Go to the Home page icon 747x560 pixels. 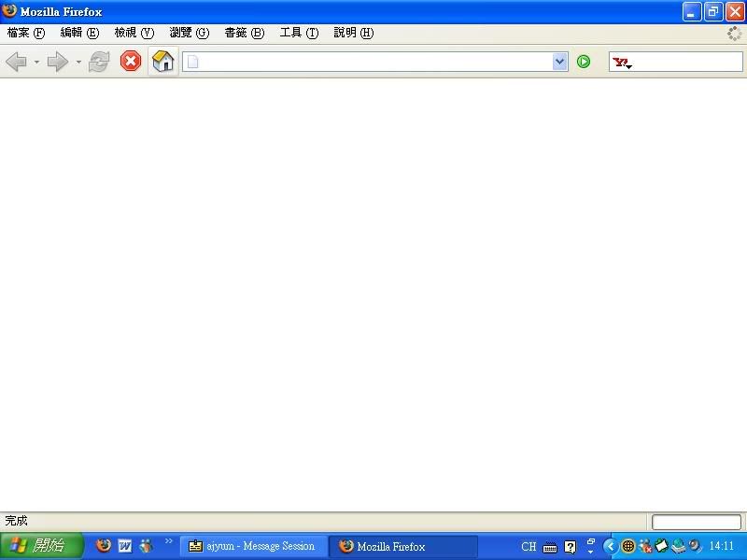coord(163,62)
